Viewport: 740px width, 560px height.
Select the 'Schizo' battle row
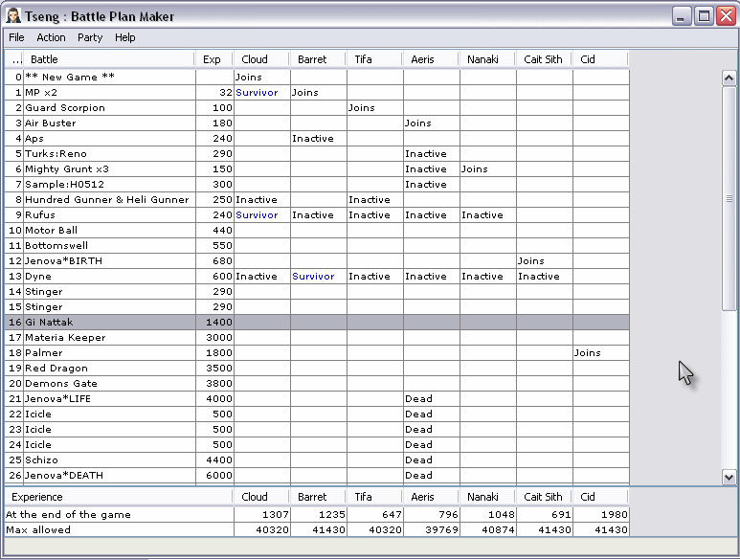click(317, 460)
